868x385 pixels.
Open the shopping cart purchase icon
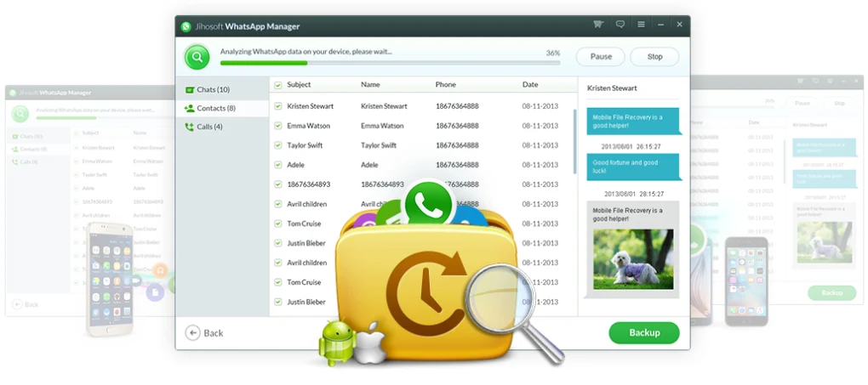tap(598, 25)
